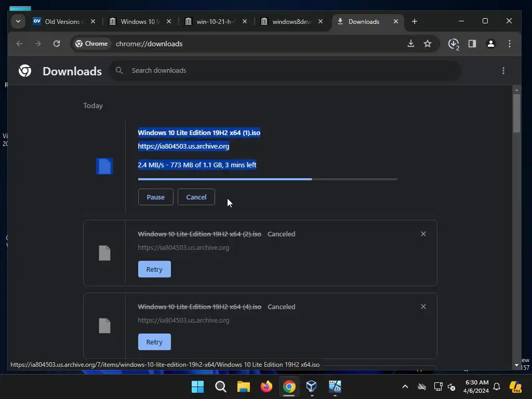
Task: Expand the system tray hidden icons chevron
Action: click(x=405, y=387)
